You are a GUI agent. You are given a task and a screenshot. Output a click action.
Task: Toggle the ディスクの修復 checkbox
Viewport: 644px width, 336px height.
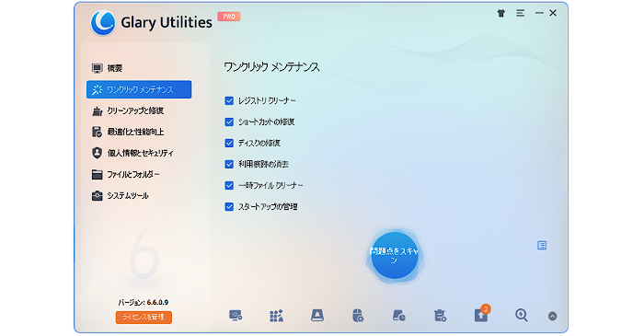[229, 143]
